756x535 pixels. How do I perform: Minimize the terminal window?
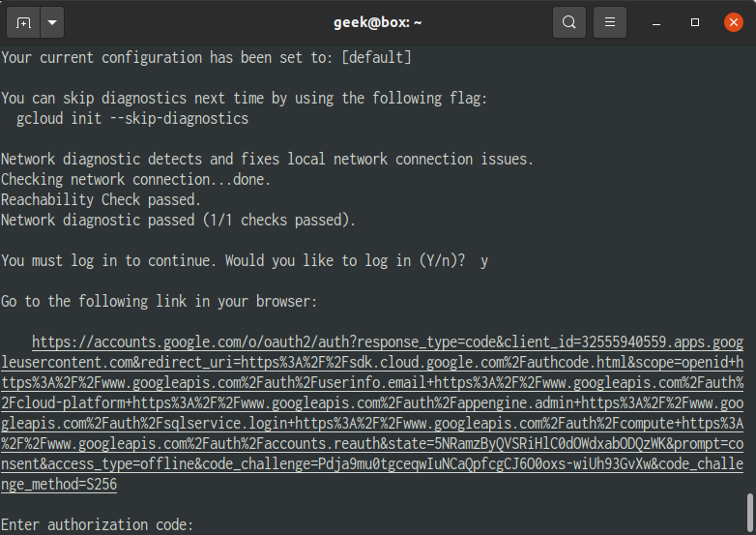point(656,22)
